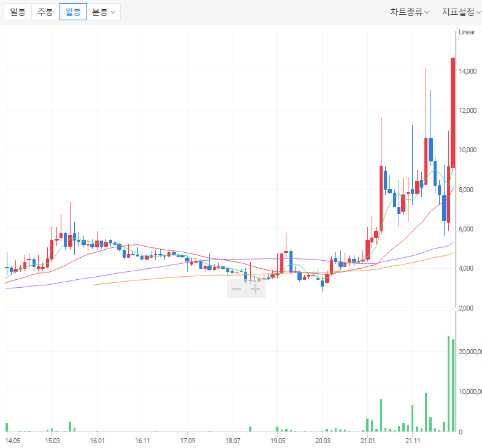Click the 2,000 price axis label

pos(466,308)
